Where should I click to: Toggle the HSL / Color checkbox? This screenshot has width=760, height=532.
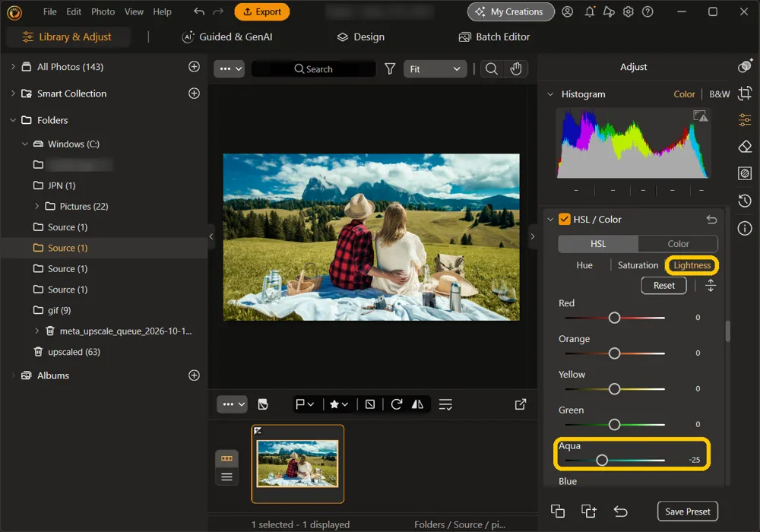pos(564,220)
